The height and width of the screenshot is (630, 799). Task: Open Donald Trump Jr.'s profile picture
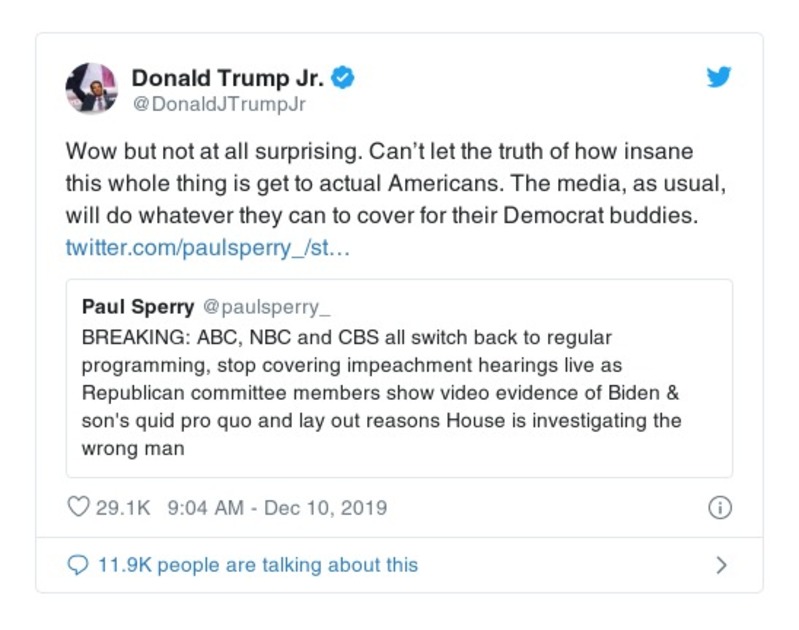[92, 88]
